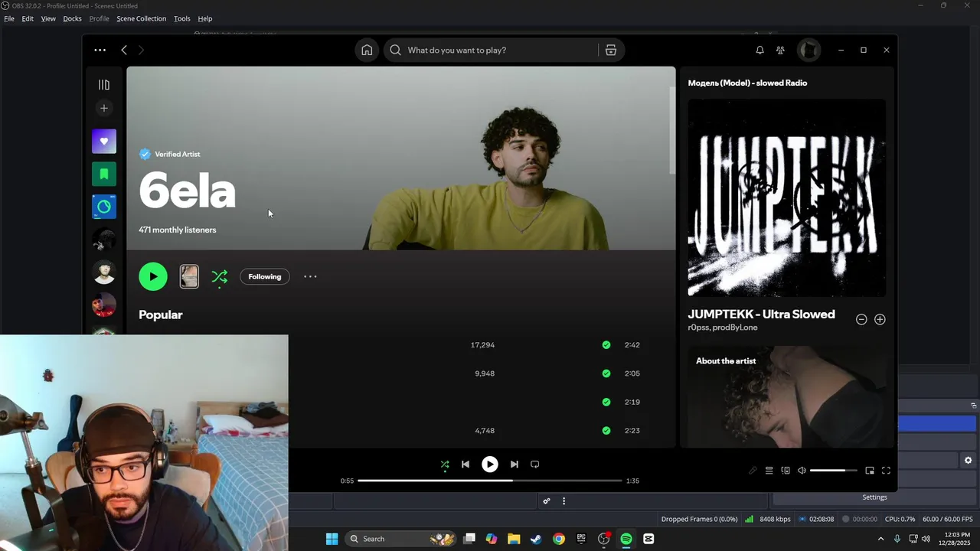Click the minus icon beside JUMPTEKK title
Viewport: 980px width, 551px height.
coord(861,319)
